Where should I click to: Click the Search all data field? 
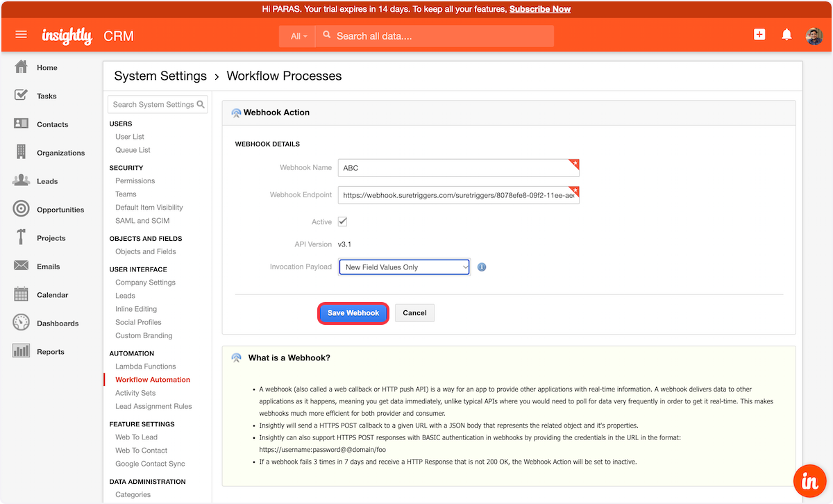point(435,36)
